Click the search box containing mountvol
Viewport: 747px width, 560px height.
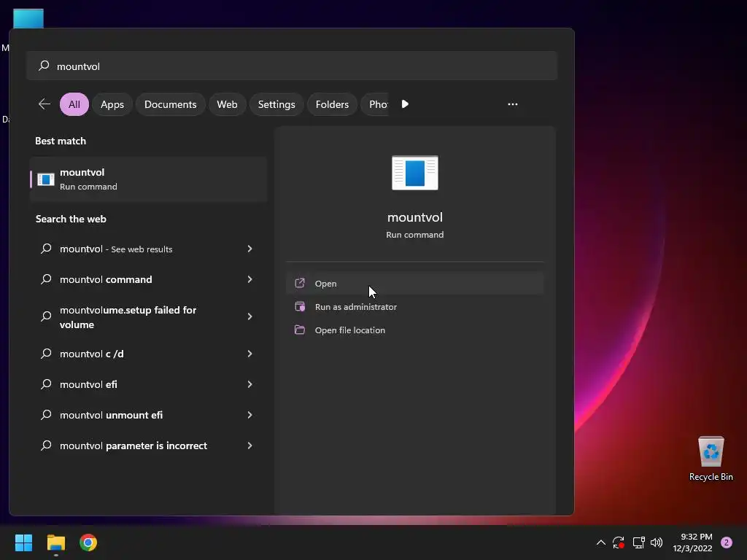pos(292,66)
